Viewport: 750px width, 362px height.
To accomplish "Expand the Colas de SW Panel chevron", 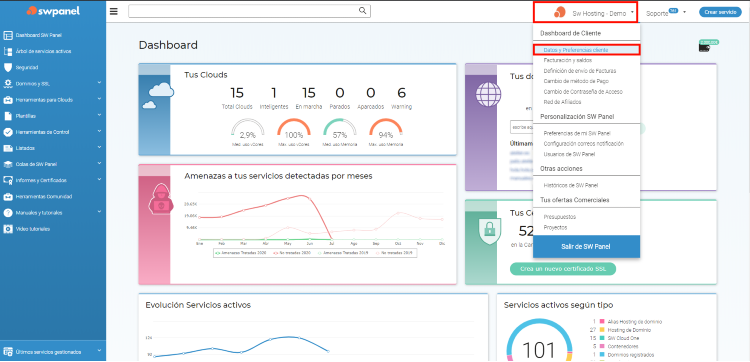I will (x=99, y=163).
